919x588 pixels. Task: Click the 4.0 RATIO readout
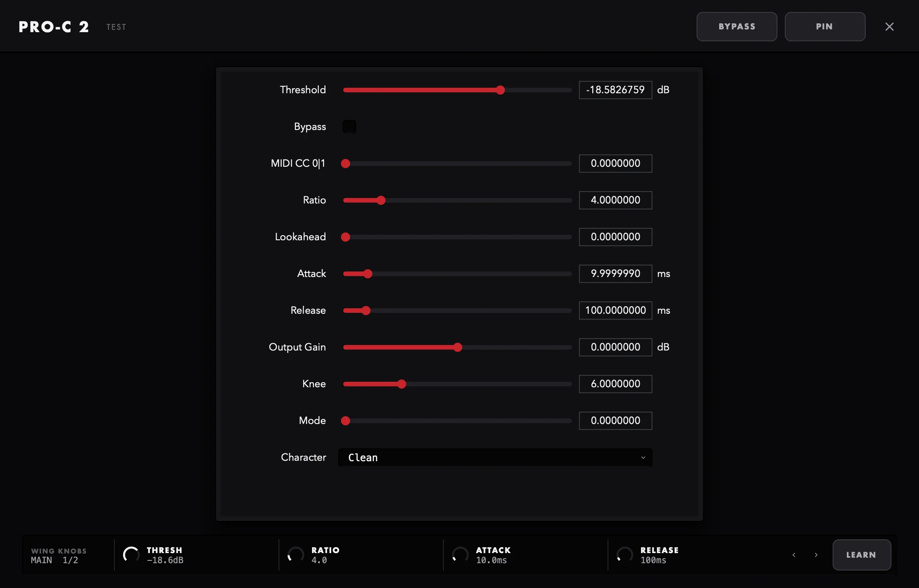[319, 560]
